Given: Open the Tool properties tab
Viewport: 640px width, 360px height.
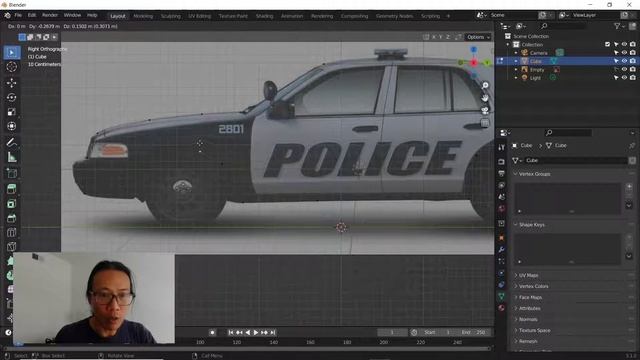Looking at the screenshot, I should point(502,147).
